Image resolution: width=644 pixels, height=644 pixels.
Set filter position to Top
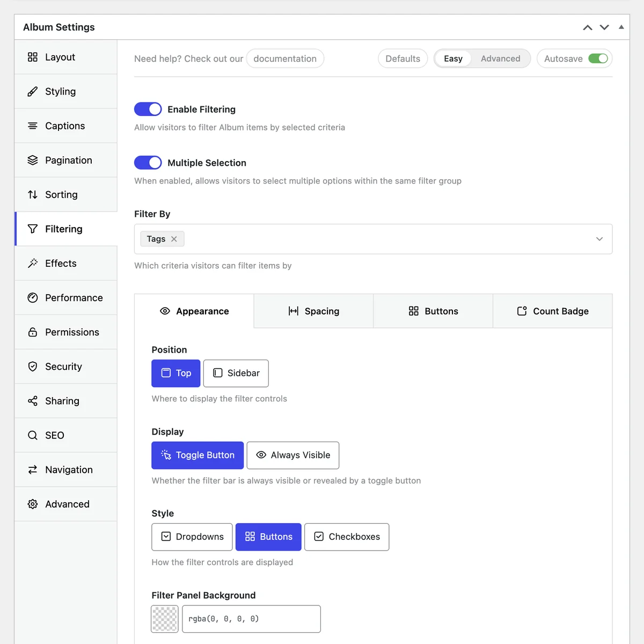pos(176,373)
